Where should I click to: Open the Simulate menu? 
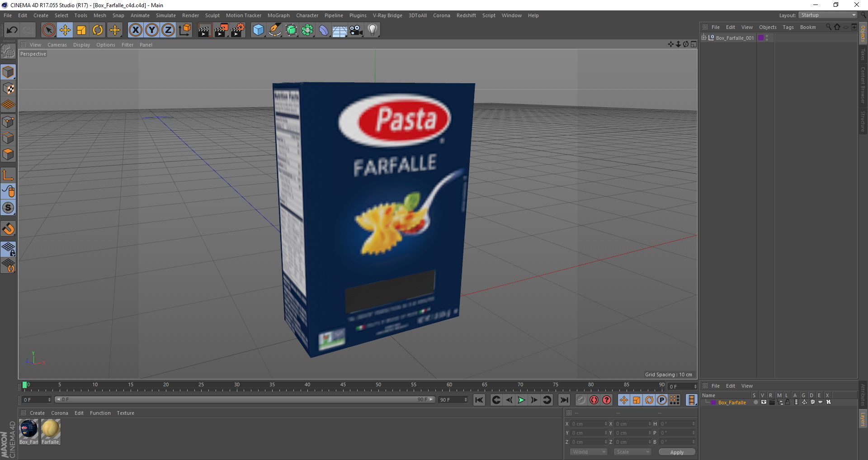(166, 15)
